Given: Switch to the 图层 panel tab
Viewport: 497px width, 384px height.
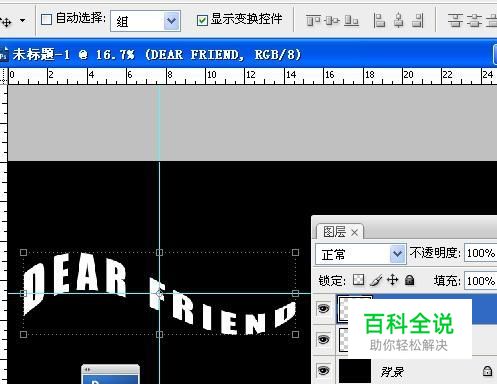Looking at the screenshot, I should pos(335,232).
